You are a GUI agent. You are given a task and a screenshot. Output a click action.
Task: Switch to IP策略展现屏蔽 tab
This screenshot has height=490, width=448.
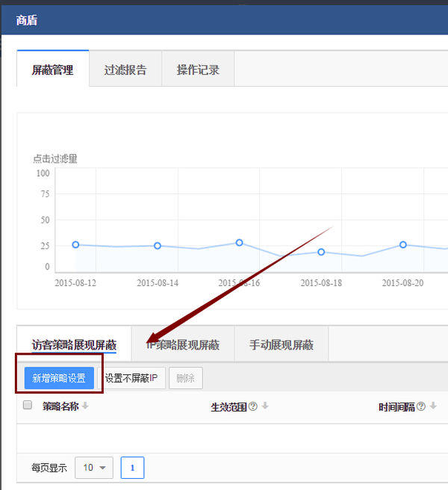(183, 344)
